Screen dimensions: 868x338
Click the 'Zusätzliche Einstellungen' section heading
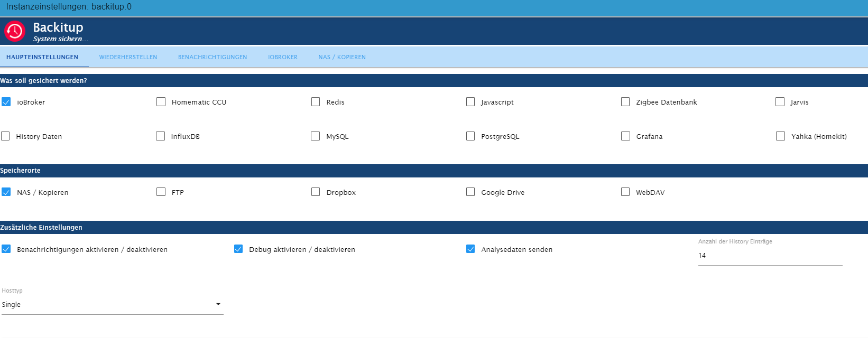click(41, 228)
